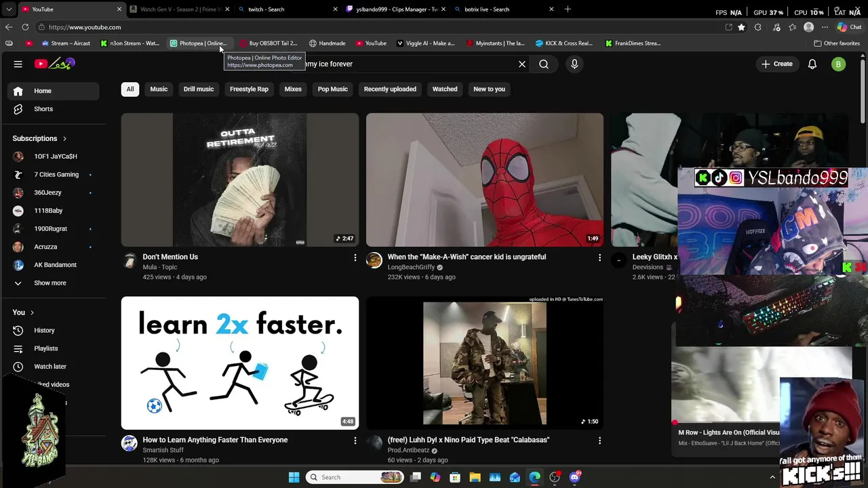Click LongBeachGriffy channel avatar
Image resolution: width=868 pixels, height=488 pixels.
[x=374, y=261]
